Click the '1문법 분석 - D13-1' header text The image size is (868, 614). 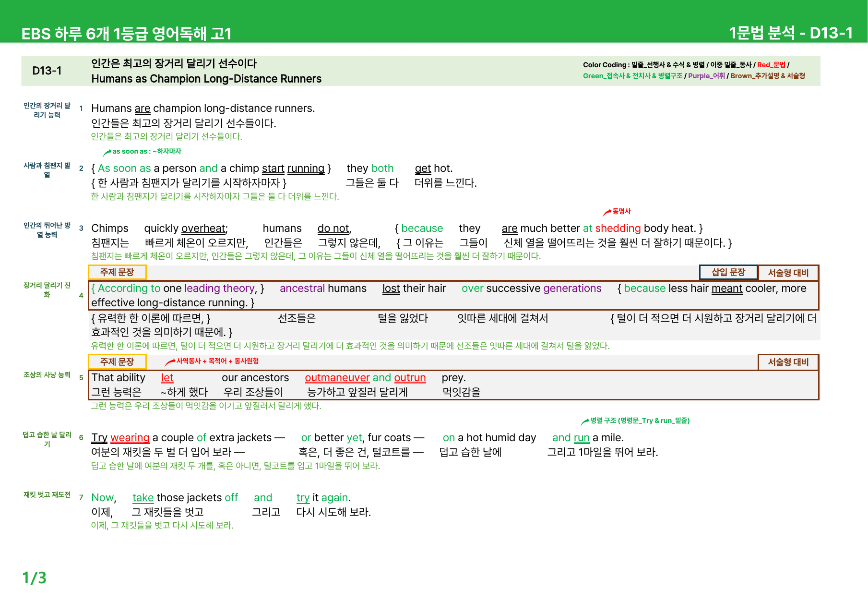(x=791, y=33)
